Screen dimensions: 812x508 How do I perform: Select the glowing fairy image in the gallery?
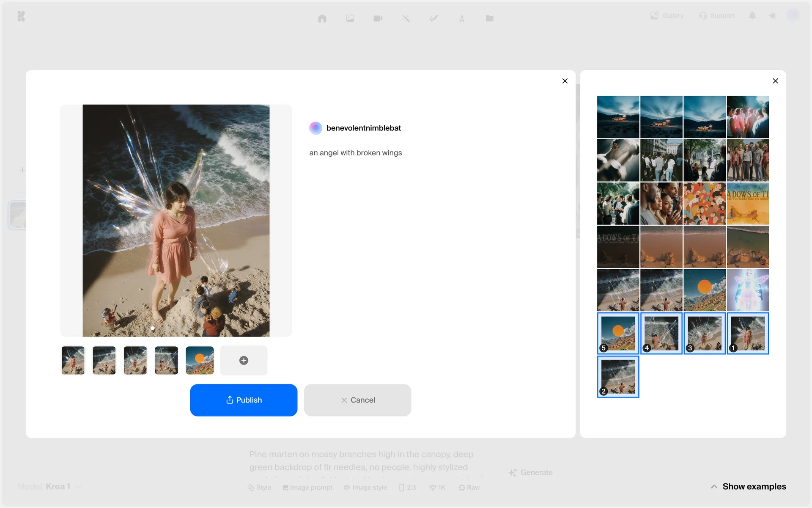pos(748,290)
